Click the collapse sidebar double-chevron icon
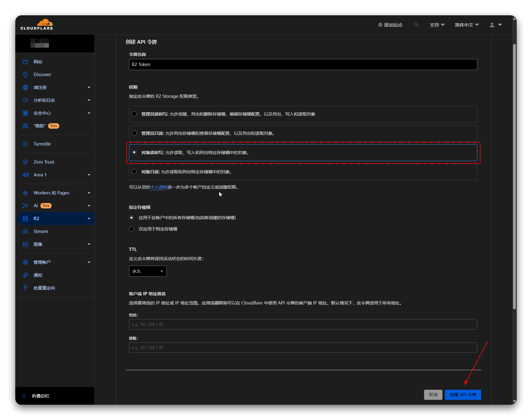 [24, 396]
